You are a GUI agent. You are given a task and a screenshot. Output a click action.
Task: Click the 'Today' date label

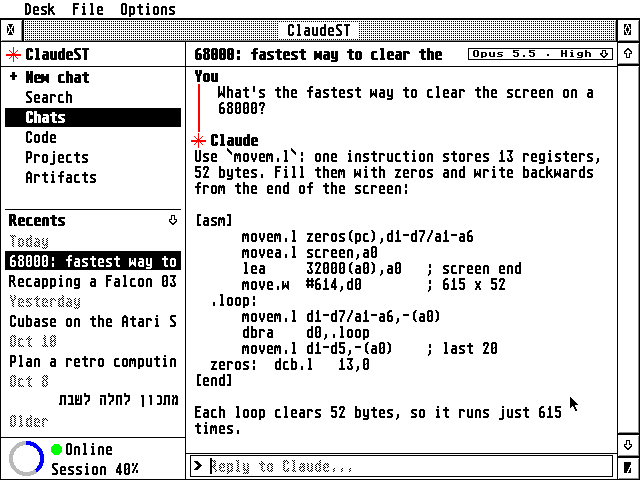pos(29,241)
